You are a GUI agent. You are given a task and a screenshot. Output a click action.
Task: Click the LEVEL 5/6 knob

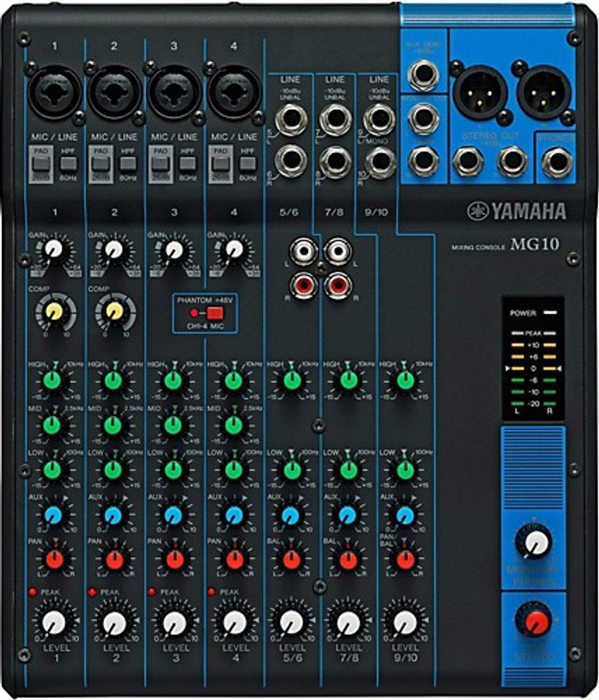coord(292,622)
